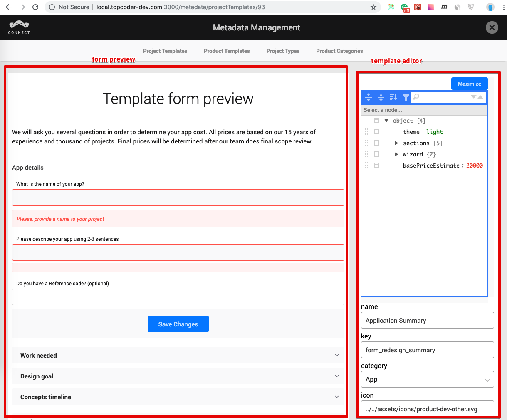Click the Select a node breadcrumb bar
Image resolution: width=507 pixels, height=420 pixels.
424,110
